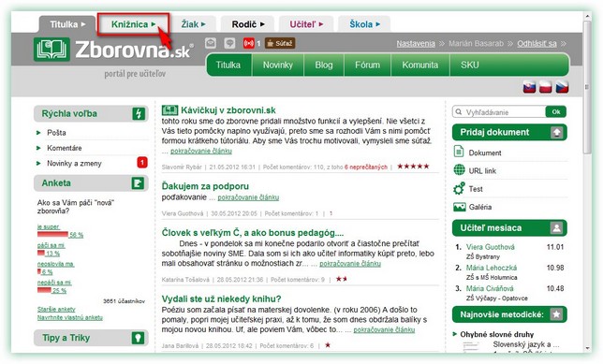Screen dimensions: 603x364
Task: Select the Polish flag language icon
Action: [546, 87]
